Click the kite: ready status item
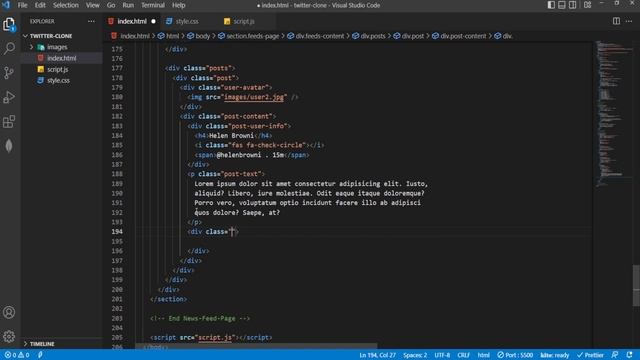The height and width of the screenshot is (360, 640). (555, 355)
